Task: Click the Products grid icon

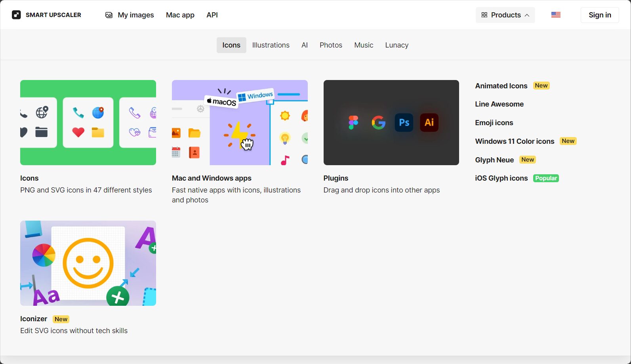Action: [x=484, y=15]
